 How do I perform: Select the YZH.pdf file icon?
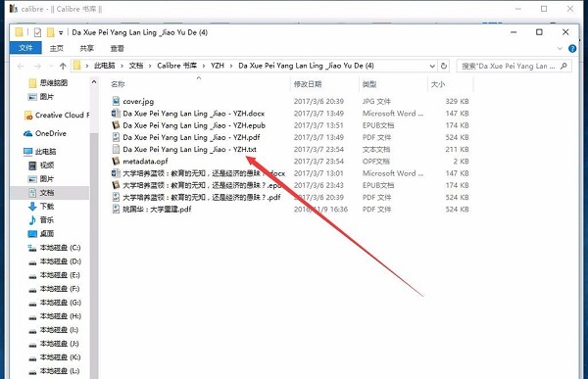tap(117, 137)
